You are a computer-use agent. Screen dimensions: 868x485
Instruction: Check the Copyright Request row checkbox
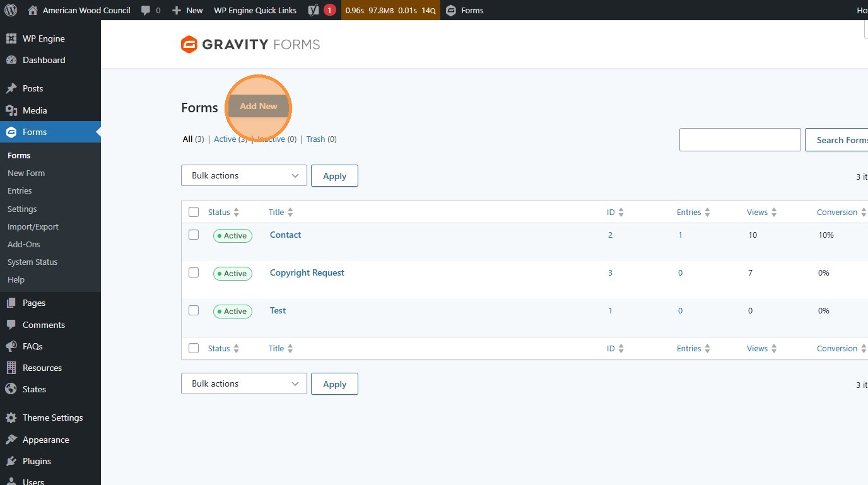[x=194, y=272]
